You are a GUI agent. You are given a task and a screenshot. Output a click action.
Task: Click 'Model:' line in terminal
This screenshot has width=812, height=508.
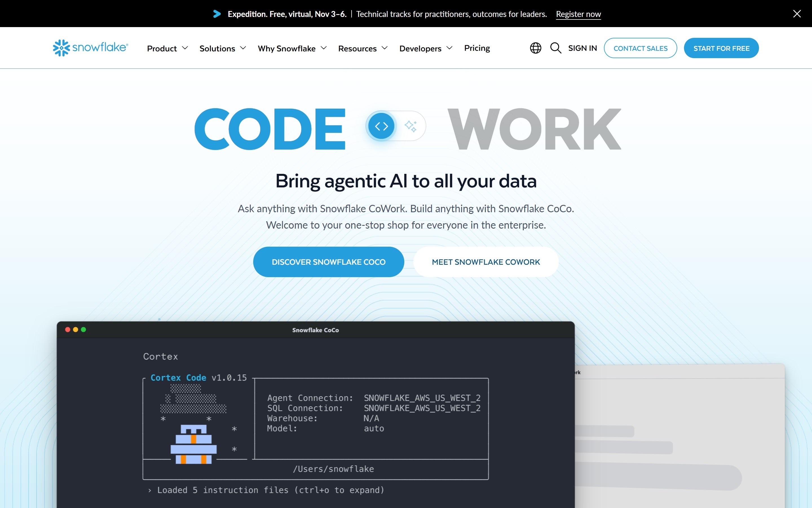325,428
